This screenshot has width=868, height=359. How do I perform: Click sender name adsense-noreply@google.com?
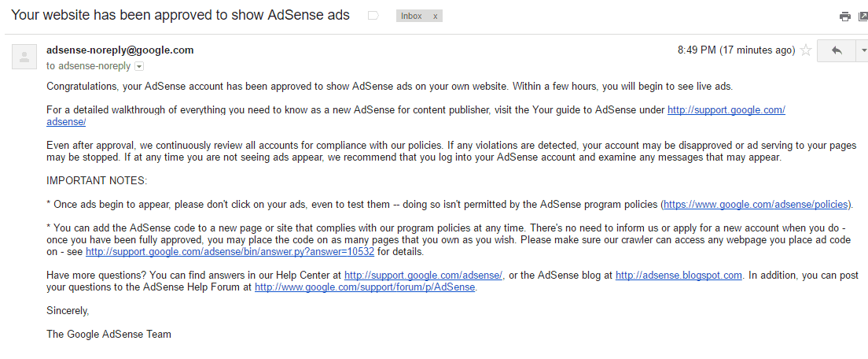[120, 50]
